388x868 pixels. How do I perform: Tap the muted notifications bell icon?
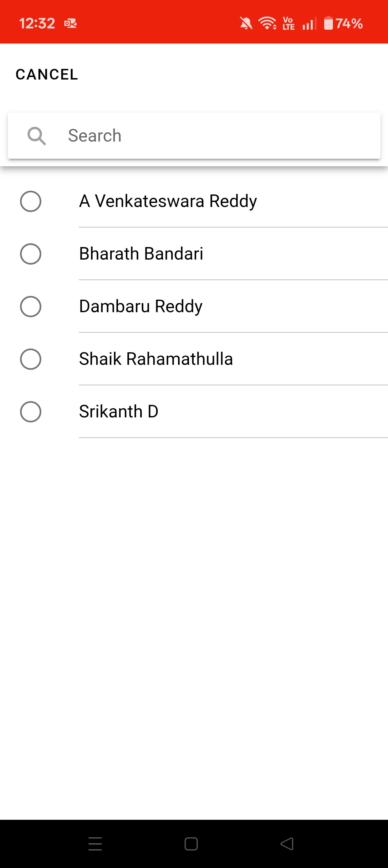(x=246, y=23)
